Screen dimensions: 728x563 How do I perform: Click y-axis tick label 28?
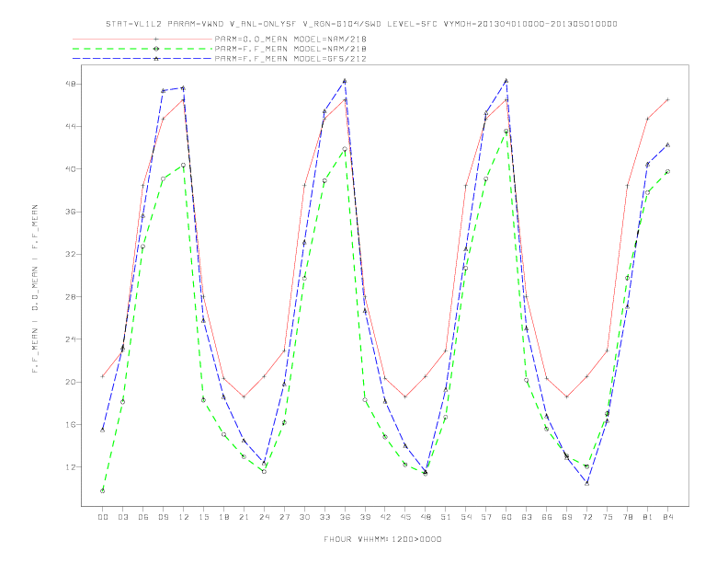[71, 297]
